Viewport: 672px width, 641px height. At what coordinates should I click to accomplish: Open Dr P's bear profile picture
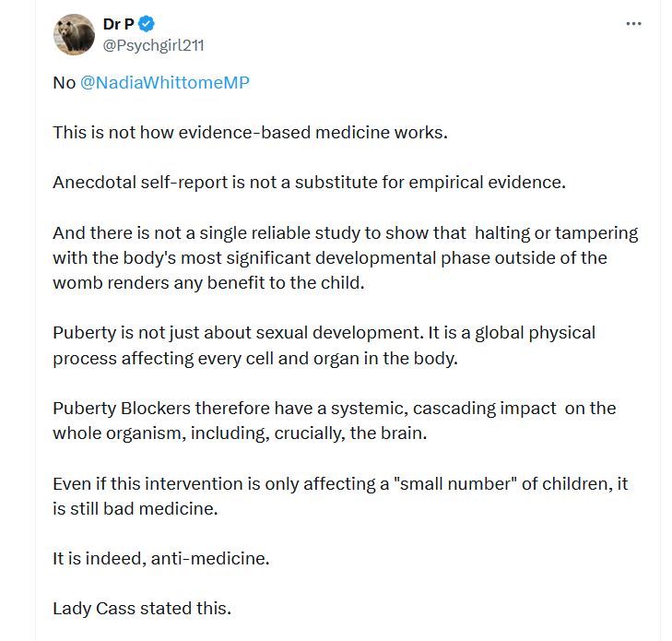pos(75,35)
